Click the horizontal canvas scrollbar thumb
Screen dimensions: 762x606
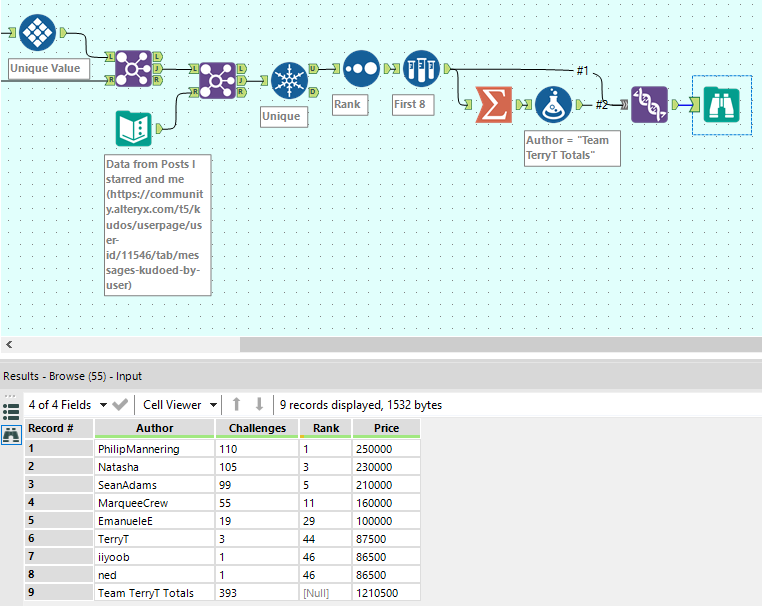point(501,344)
